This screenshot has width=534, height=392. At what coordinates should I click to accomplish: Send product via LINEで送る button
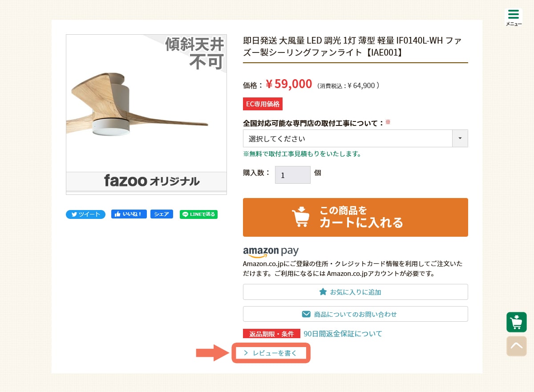point(198,214)
